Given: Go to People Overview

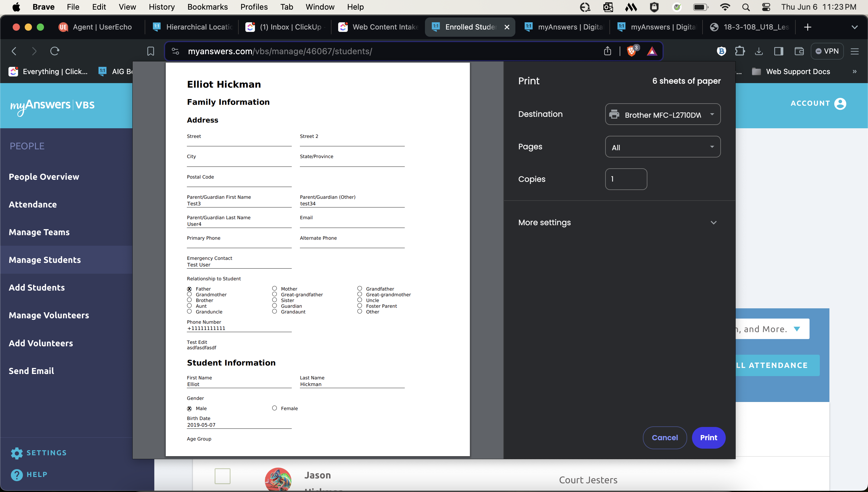Looking at the screenshot, I should 44,177.
